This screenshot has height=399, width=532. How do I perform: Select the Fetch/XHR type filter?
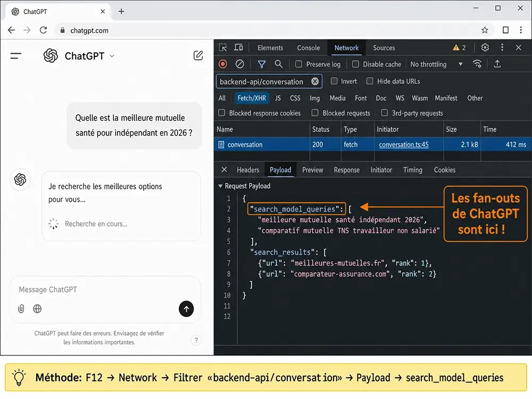[x=252, y=98]
